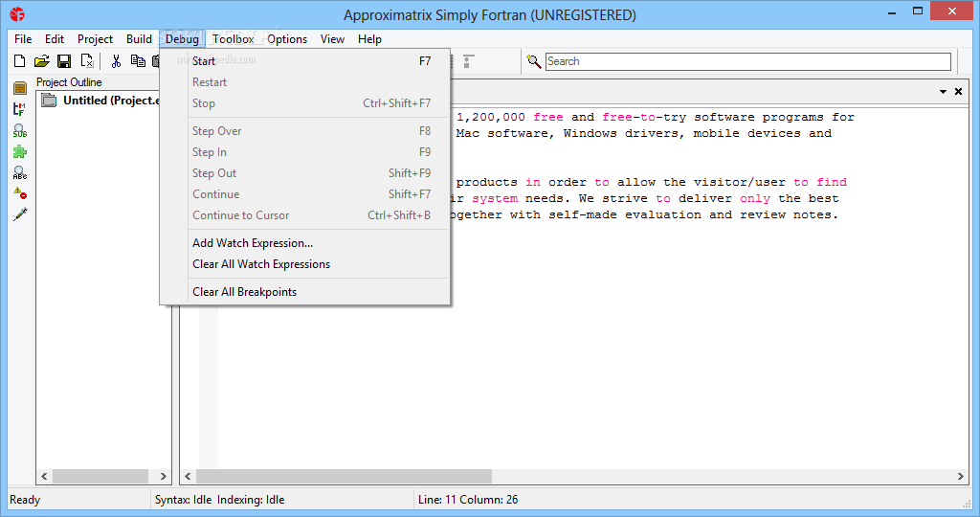Choose Restart in the Debug menu
This screenshot has height=517, width=980.
point(305,82)
